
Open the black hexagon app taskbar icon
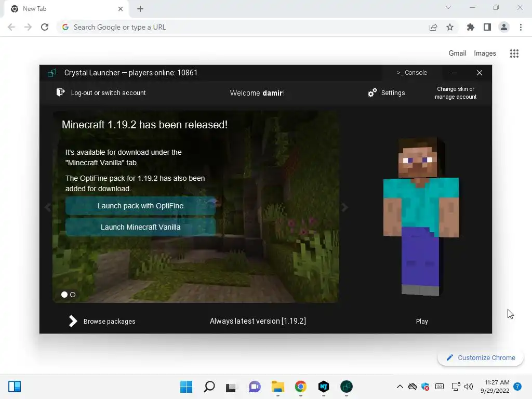(324, 387)
